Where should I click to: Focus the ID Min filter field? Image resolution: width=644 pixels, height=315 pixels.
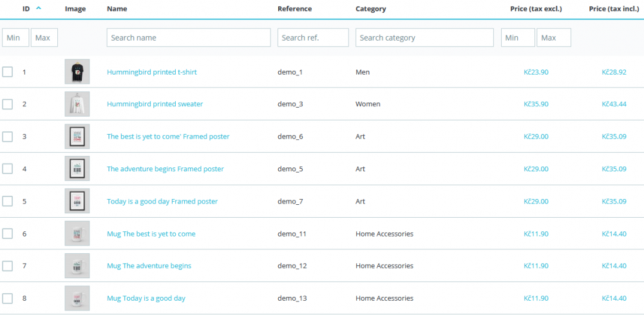(15, 37)
